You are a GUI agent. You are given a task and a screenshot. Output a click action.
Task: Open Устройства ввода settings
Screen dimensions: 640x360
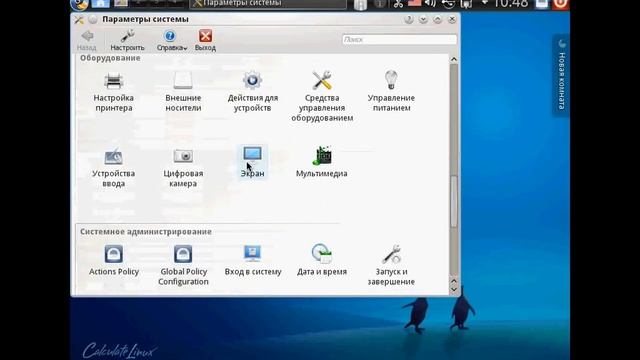113,168
